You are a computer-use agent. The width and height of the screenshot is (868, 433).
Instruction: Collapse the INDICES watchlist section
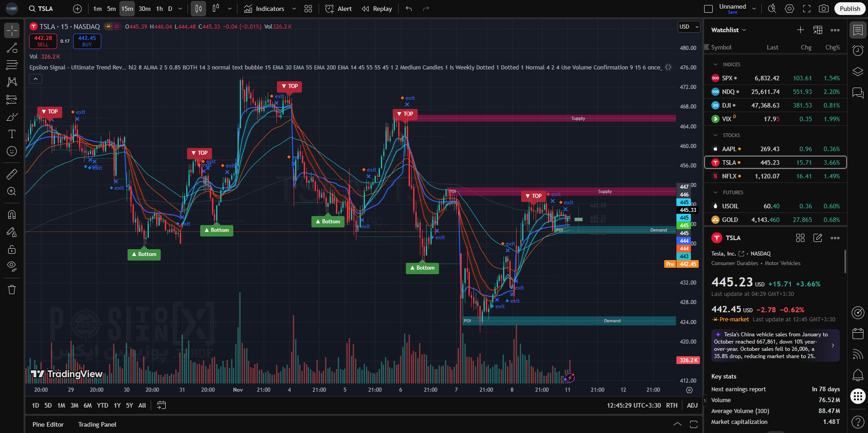click(x=715, y=64)
